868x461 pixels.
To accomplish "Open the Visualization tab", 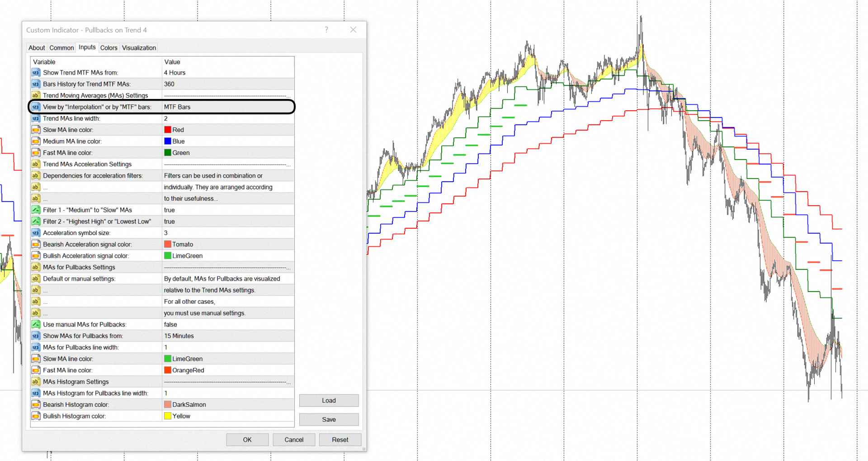I will [x=139, y=48].
